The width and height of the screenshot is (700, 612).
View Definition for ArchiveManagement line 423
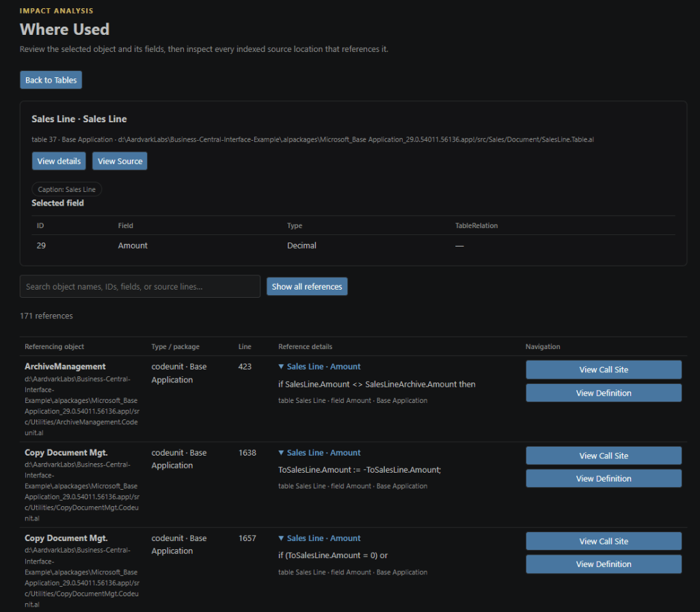(x=604, y=393)
